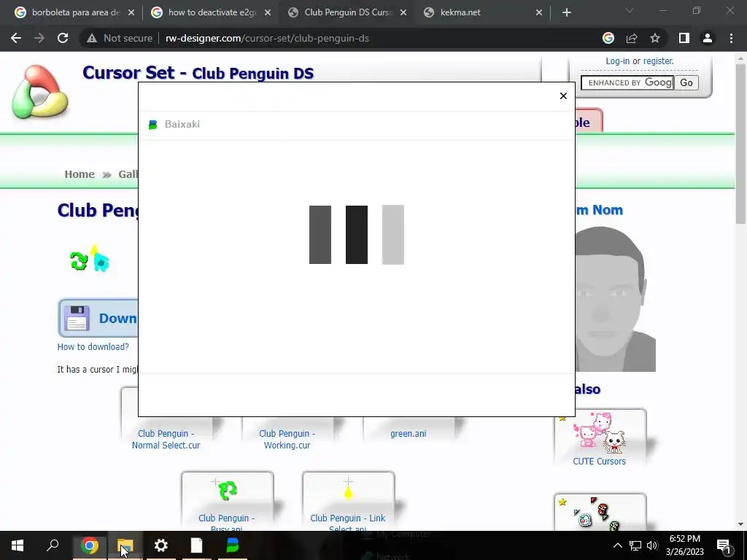Screen dimensions: 747x560
Task: Bookmark this page with star icon
Action: pos(655,38)
